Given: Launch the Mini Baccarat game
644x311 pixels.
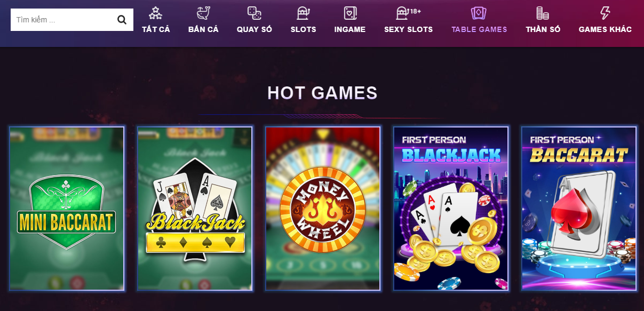Looking at the screenshot, I should 67,209.
